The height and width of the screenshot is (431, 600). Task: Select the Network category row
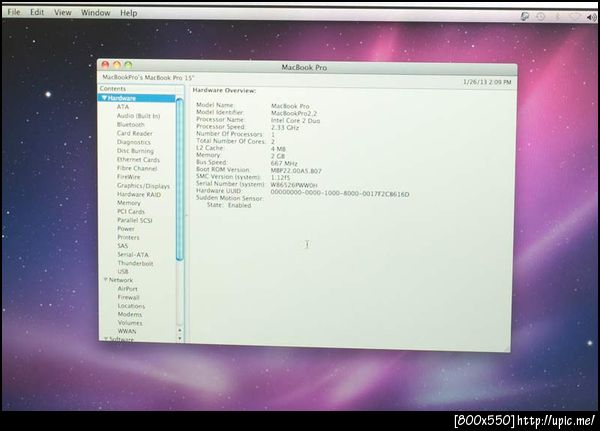pos(137,280)
